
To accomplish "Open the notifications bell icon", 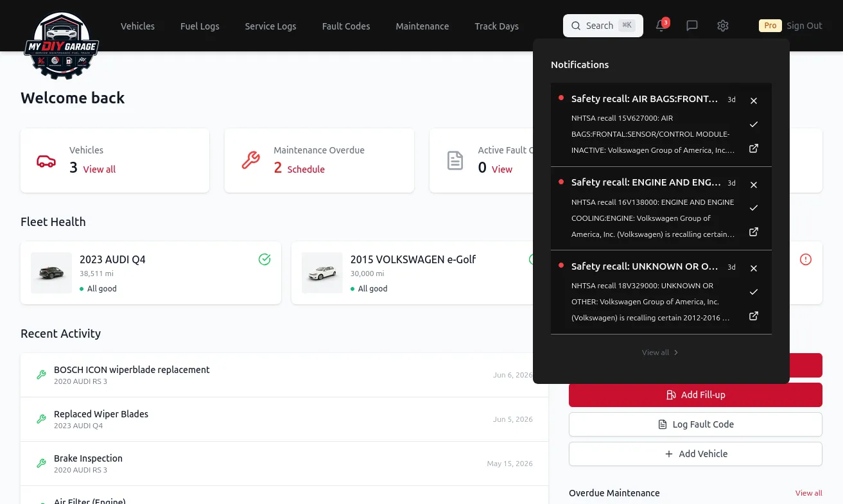I will pyautogui.click(x=661, y=26).
